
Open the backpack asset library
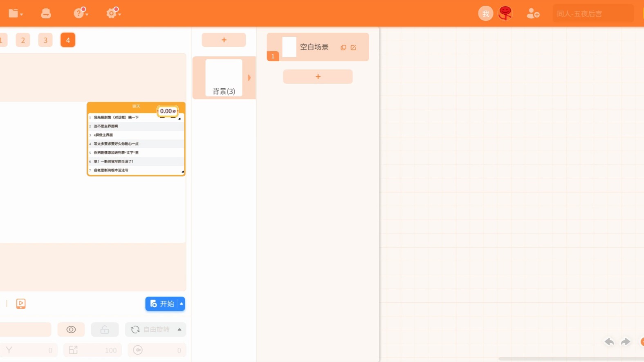tap(46, 13)
